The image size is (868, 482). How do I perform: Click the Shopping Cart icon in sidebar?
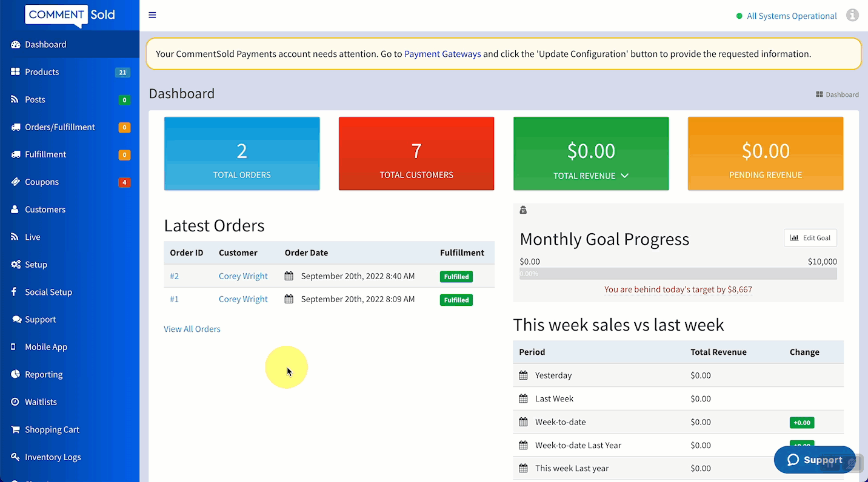click(15, 429)
